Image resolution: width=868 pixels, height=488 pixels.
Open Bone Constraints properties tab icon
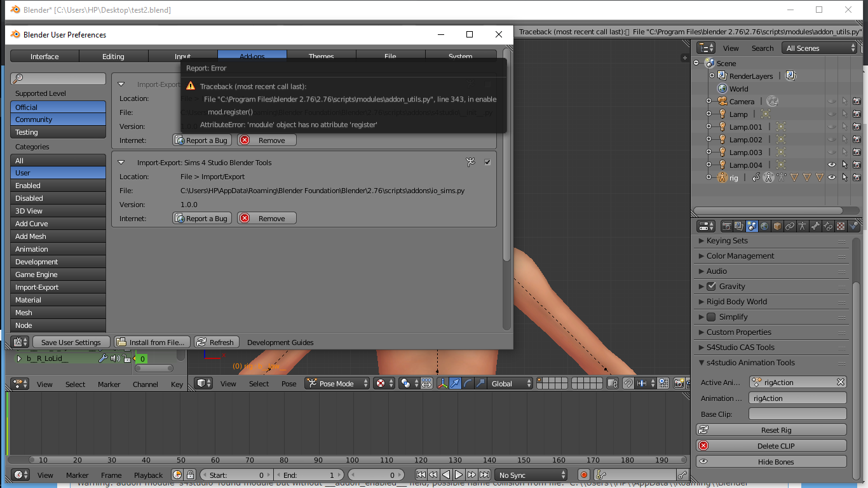click(828, 226)
